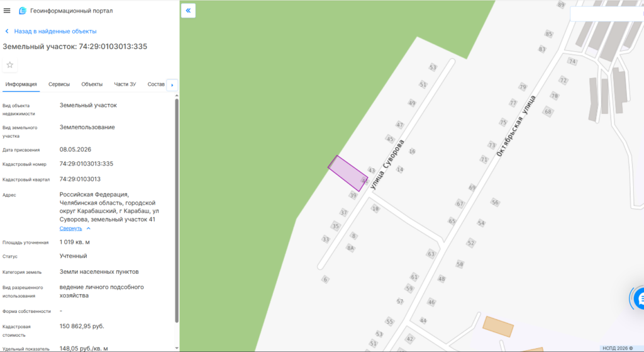Click house number 18 on map
Viewport: 644px width, 352px height.
click(x=375, y=209)
